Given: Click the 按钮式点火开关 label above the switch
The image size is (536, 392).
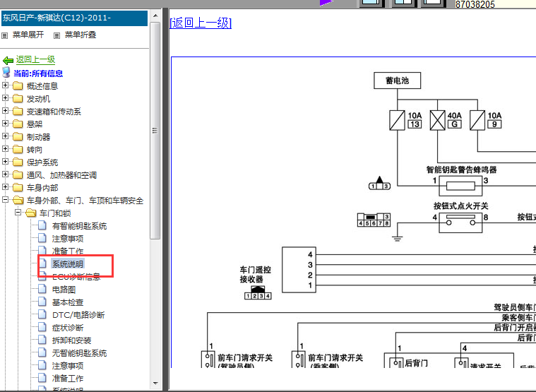Looking at the screenshot, I should coord(461,206).
